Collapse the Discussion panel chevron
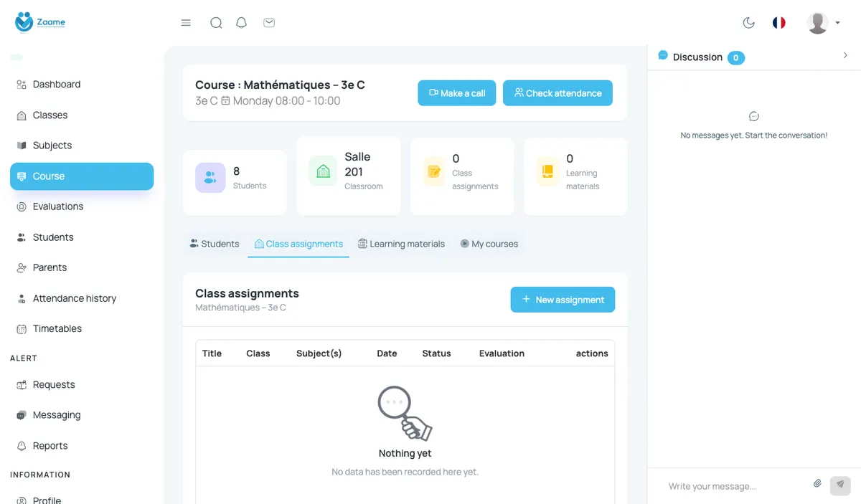The width and height of the screenshot is (861, 504). pos(845,56)
